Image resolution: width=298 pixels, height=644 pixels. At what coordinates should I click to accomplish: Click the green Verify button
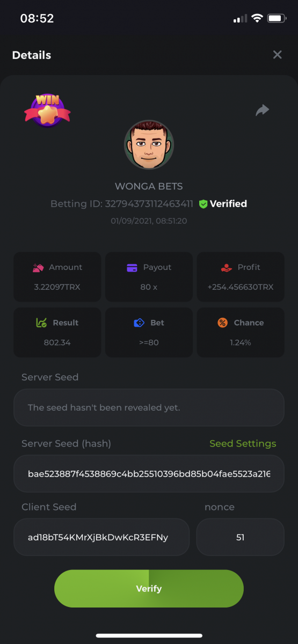(x=149, y=589)
